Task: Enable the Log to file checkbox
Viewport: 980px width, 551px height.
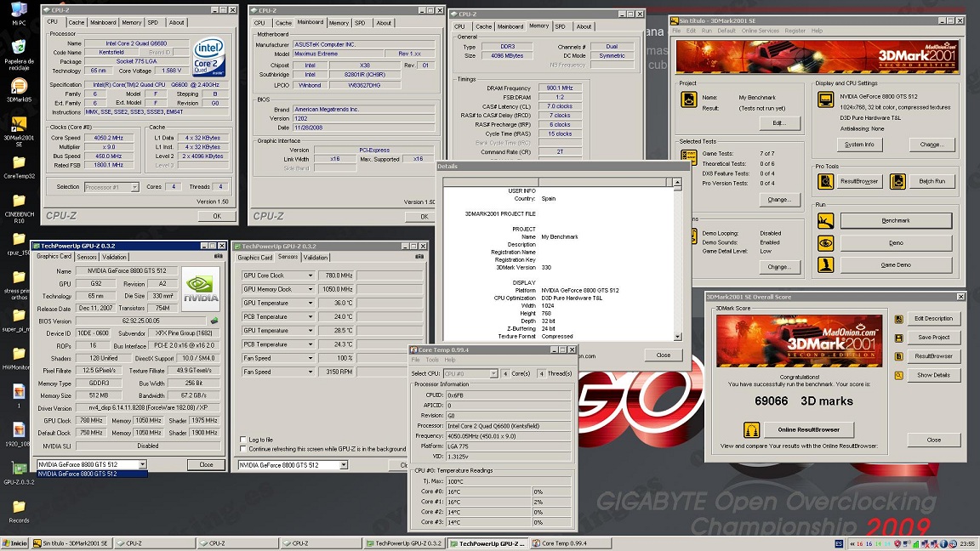Action: click(243, 440)
